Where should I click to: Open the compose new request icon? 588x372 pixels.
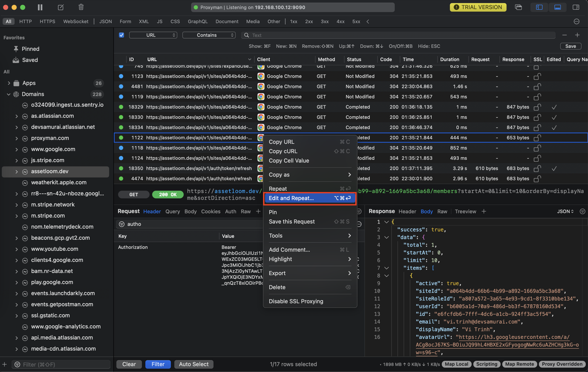(x=61, y=7)
